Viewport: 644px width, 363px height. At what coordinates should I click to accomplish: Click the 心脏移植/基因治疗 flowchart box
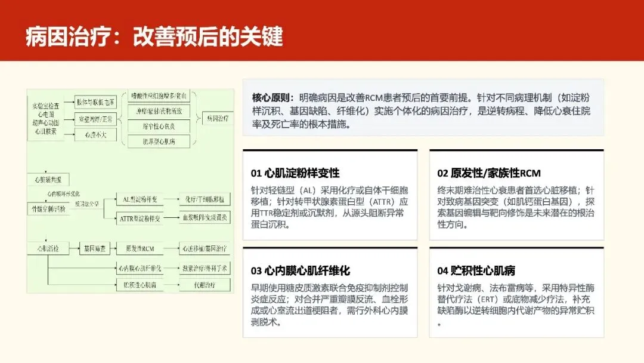click(x=205, y=249)
